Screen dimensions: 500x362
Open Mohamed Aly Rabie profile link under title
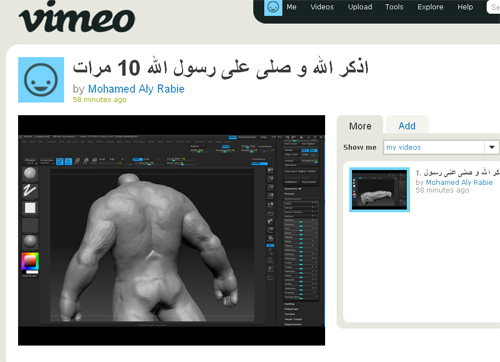pos(136,89)
